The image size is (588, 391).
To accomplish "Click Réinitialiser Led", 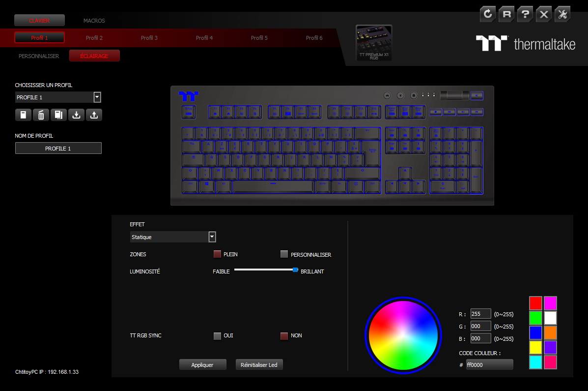I will click(x=259, y=364).
